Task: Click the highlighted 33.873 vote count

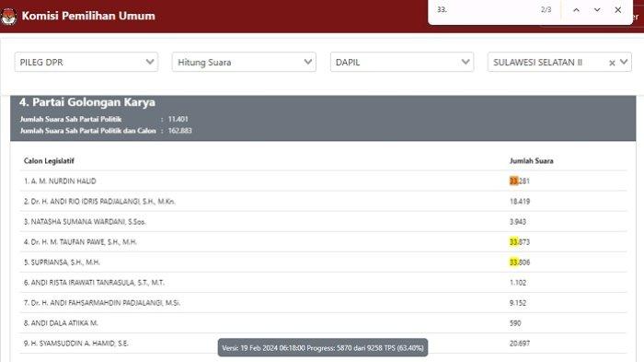Action: pyautogui.click(x=520, y=242)
